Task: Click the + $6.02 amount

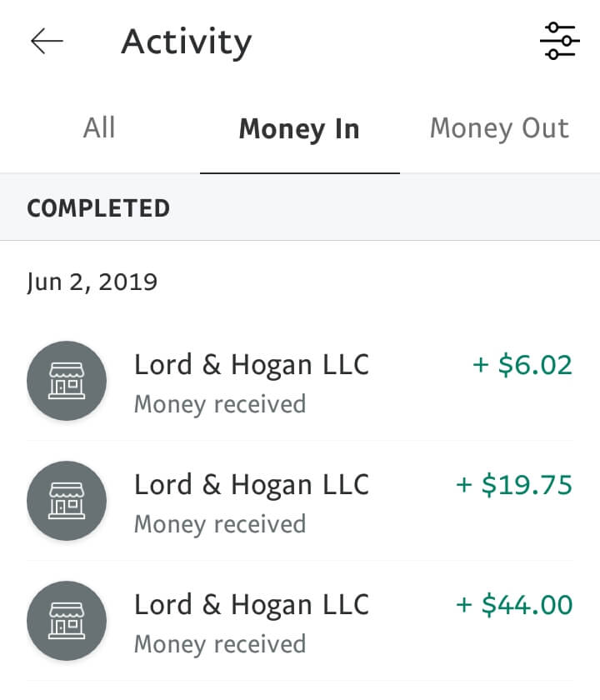Action: click(522, 365)
